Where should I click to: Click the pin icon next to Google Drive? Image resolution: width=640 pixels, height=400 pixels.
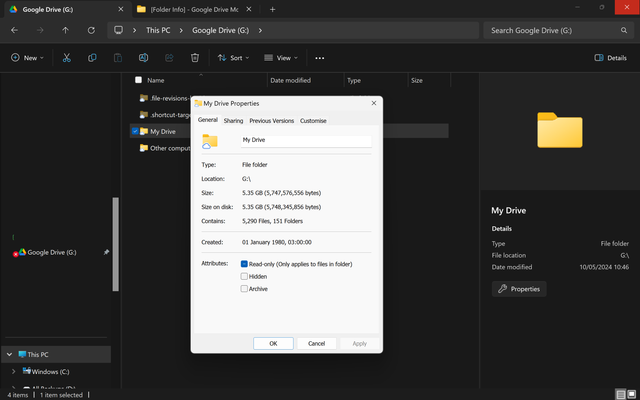(106, 252)
